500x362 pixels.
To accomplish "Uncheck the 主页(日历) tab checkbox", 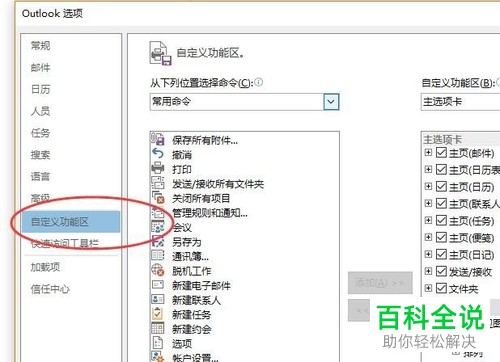I will pyautogui.click(x=441, y=186).
